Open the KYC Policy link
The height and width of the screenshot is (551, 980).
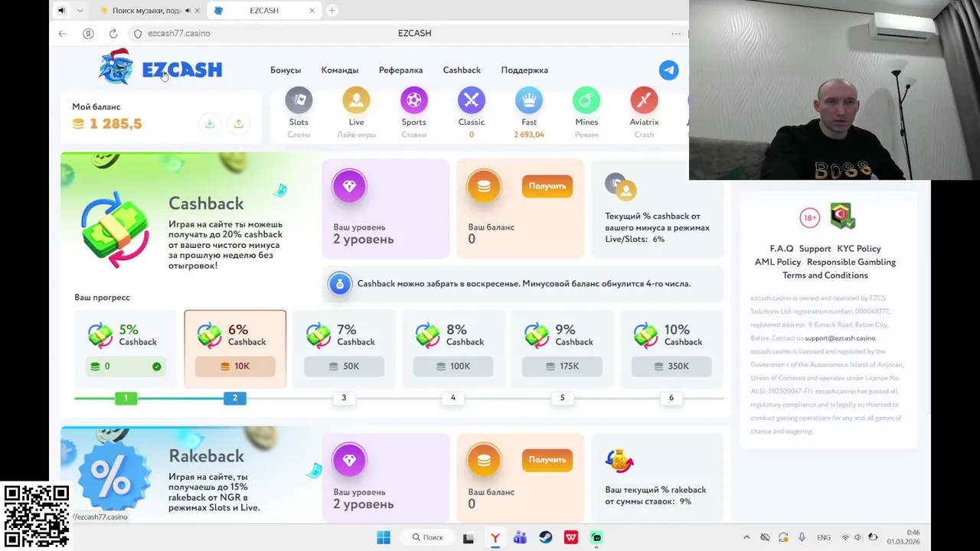859,249
